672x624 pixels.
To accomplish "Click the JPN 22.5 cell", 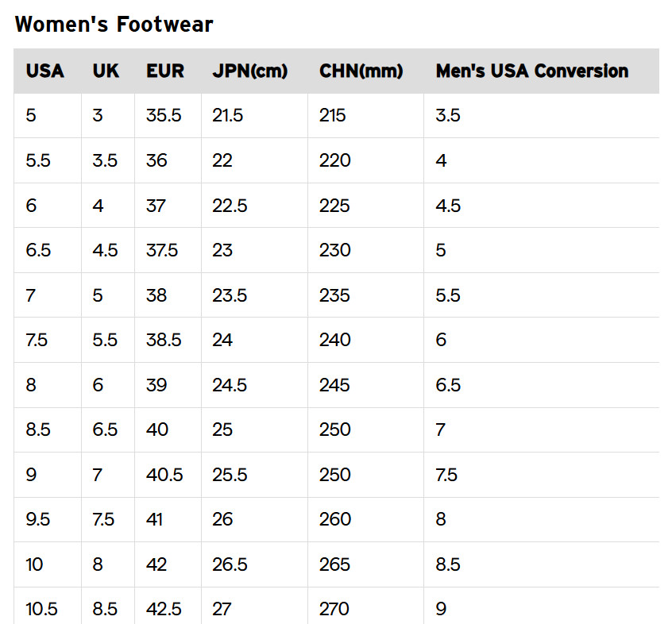I will point(230,206).
